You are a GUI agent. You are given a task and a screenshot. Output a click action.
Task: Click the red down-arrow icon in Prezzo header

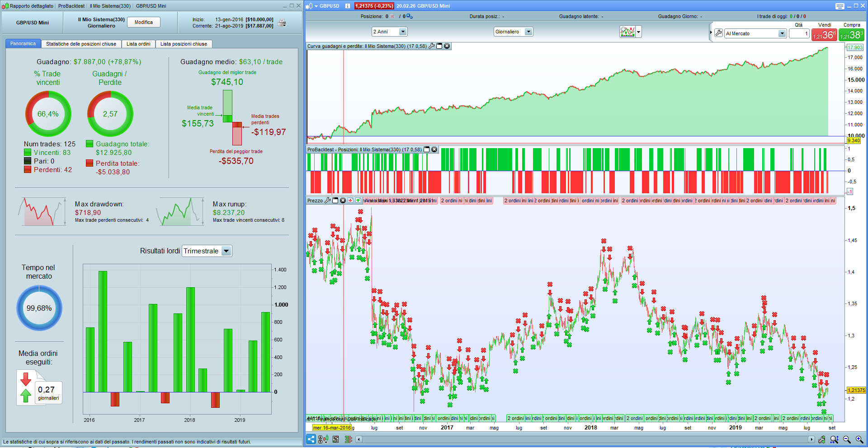click(x=350, y=201)
